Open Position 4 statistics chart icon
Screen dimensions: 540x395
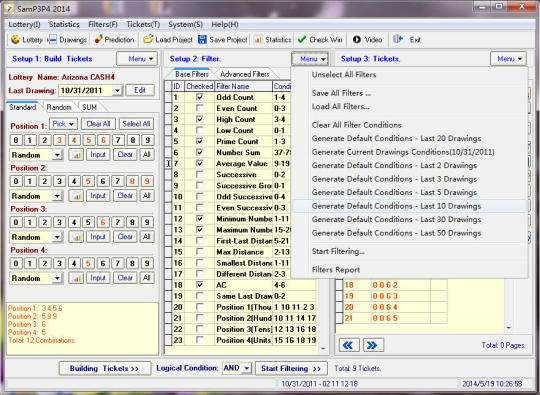76,278
